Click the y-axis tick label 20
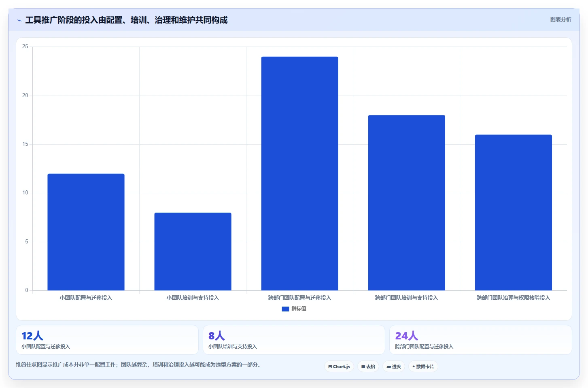588x388 pixels. tap(25, 96)
